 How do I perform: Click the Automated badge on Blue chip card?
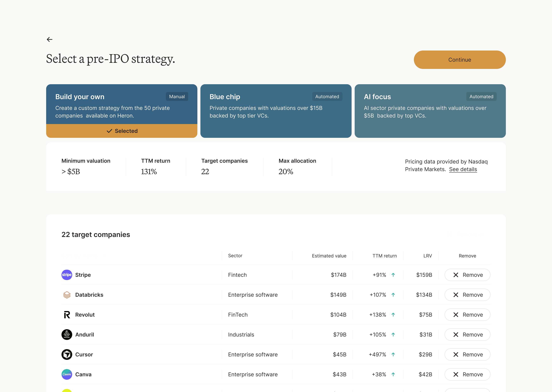pyautogui.click(x=327, y=96)
